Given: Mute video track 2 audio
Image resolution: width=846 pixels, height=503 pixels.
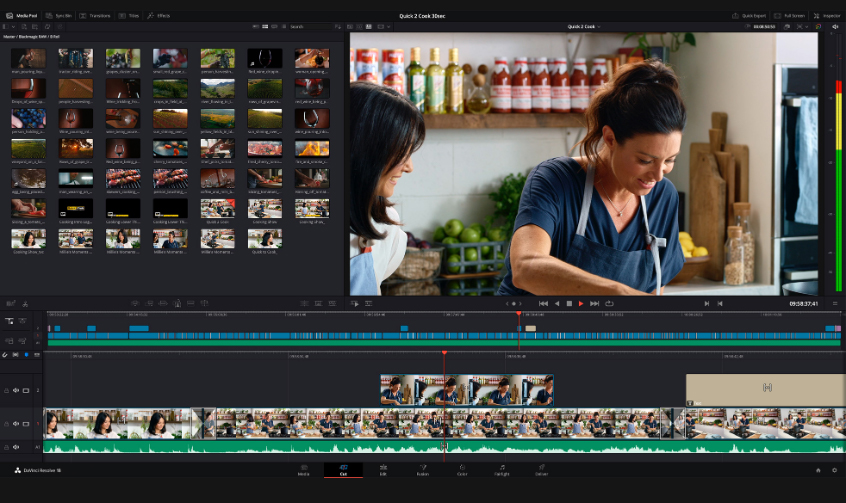Looking at the screenshot, I should click(x=16, y=390).
